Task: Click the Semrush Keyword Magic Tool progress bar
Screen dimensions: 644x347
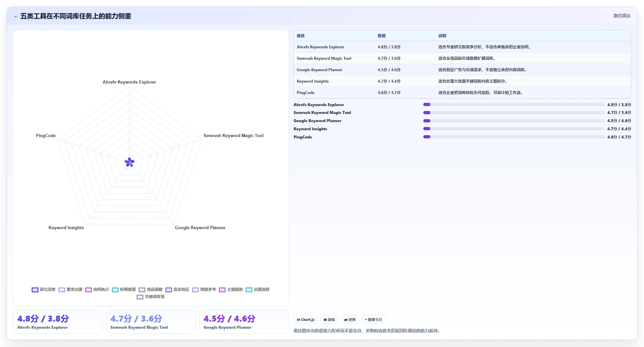Action: coord(514,113)
